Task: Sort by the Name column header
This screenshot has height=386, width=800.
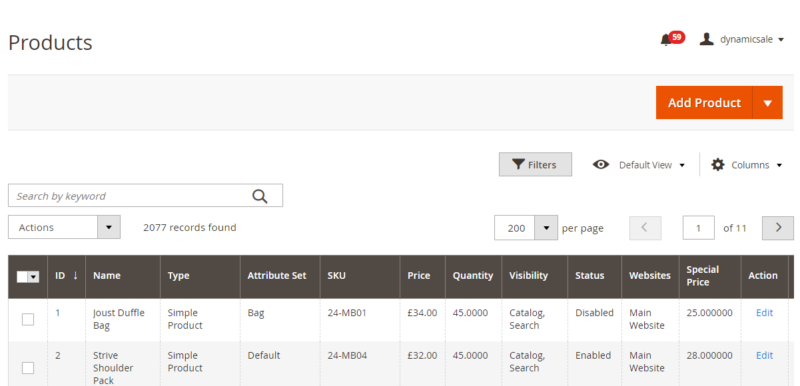Action: (x=123, y=276)
